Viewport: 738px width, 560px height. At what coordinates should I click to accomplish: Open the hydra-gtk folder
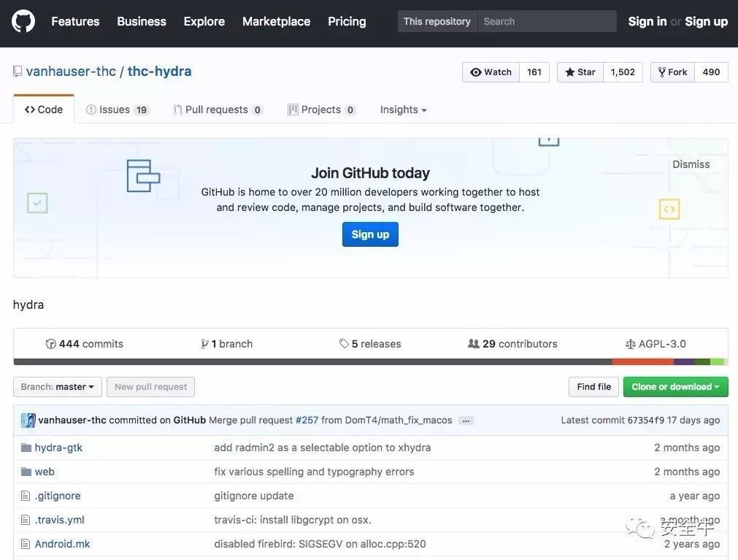(x=58, y=448)
